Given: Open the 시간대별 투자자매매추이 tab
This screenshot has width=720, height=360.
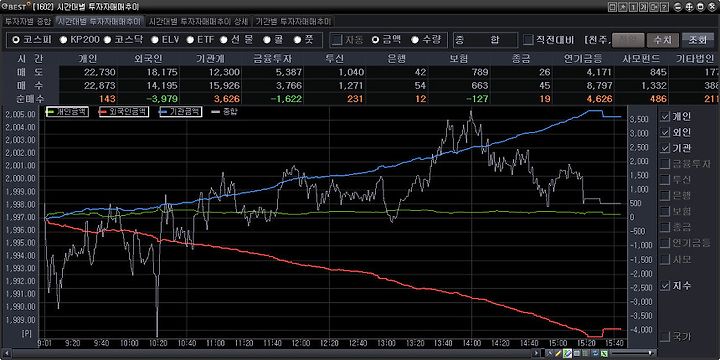Looking at the screenshot, I should pyautogui.click(x=99, y=21).
